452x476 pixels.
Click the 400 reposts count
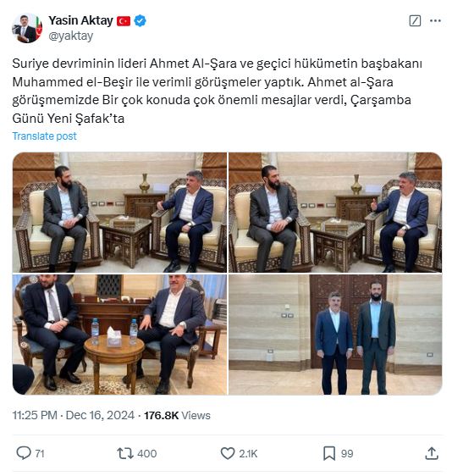click(x=146, y=453)
